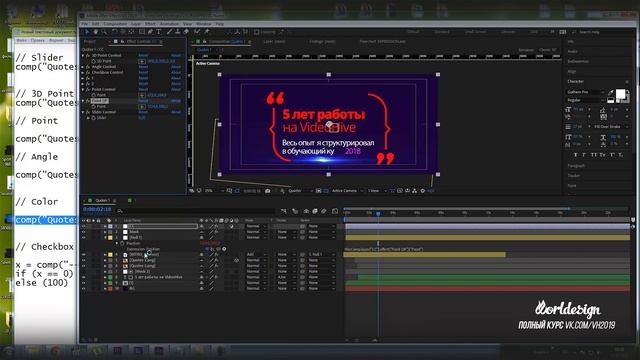640x360 pixels.
Task: Open the Window menu
Action: pyautogui.click(x=204, y=24)
